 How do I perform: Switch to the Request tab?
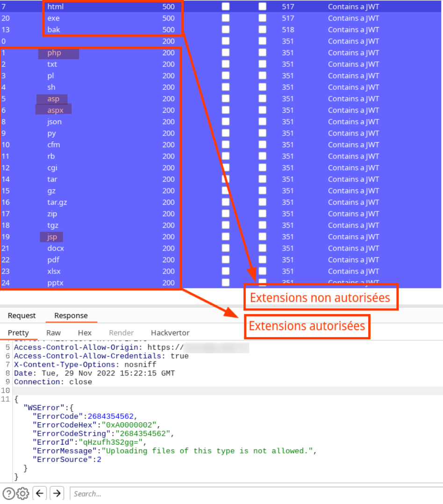pyautogui.click(x=21, y=316)
